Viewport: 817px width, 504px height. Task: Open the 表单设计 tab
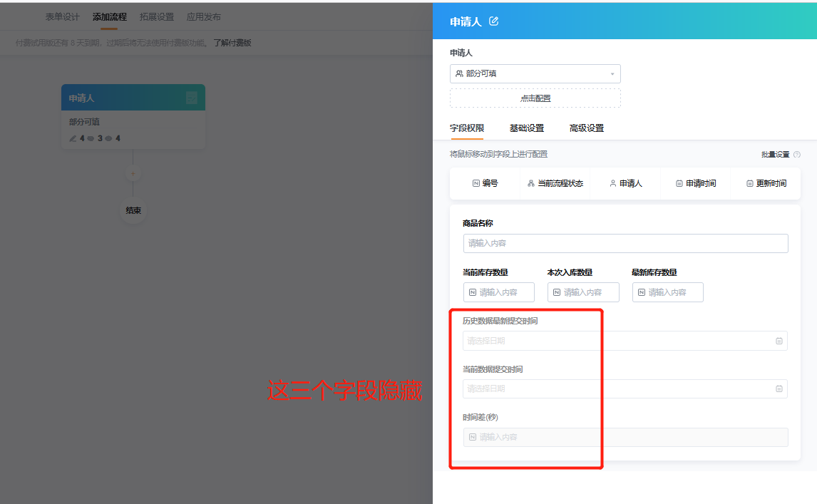click(63, 17)
